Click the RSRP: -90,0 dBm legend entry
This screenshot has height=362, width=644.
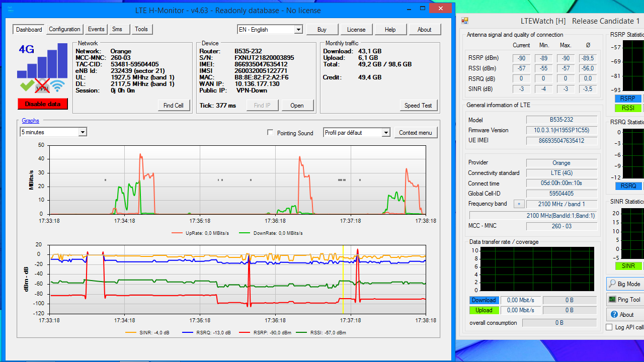[x=265, y=332]
